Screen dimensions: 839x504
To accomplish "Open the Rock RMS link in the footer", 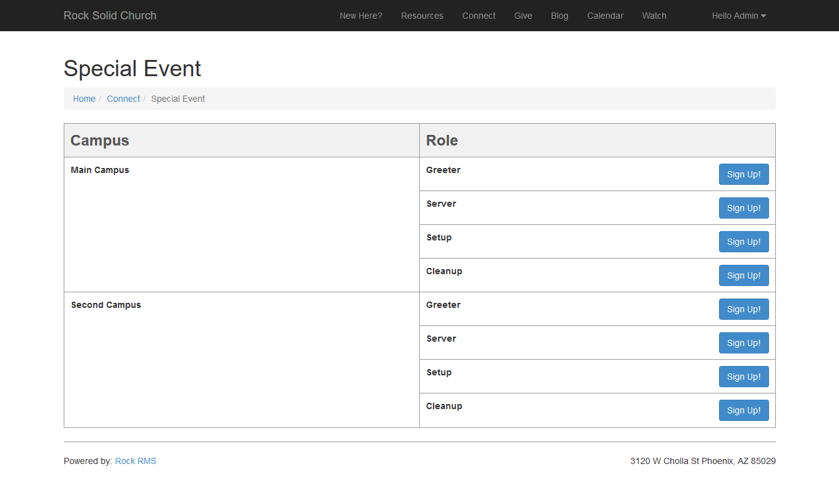I will [x=136, y=461].
